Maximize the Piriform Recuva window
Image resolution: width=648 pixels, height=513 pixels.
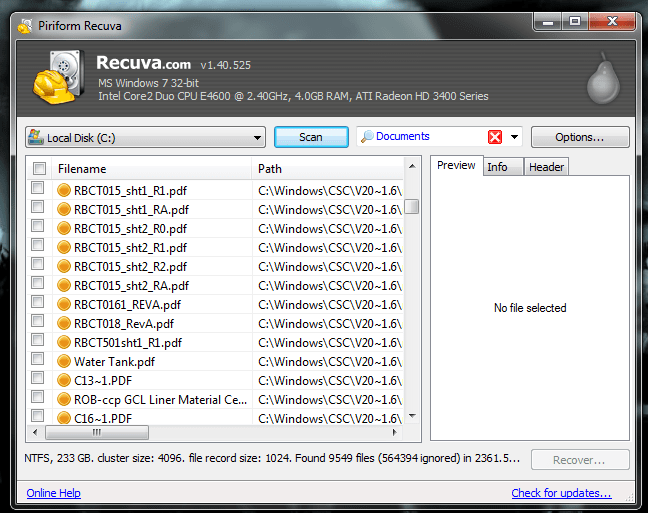(574, 22)
